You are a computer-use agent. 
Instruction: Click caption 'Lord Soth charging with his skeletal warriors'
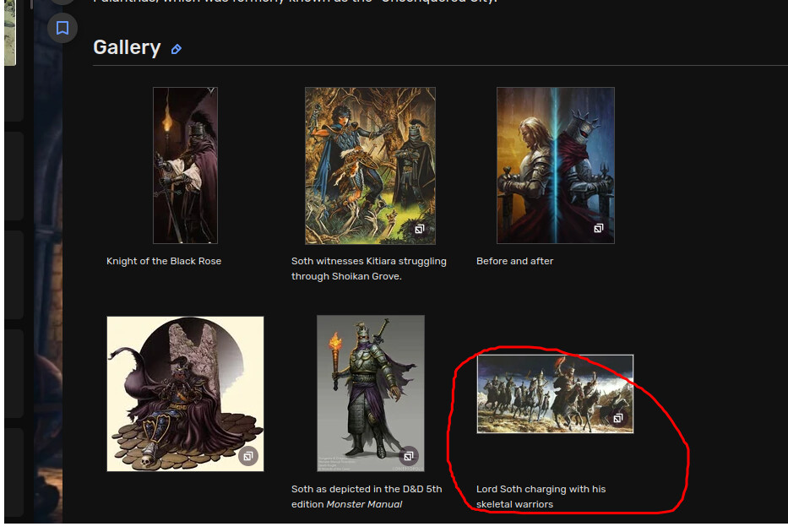541,497
